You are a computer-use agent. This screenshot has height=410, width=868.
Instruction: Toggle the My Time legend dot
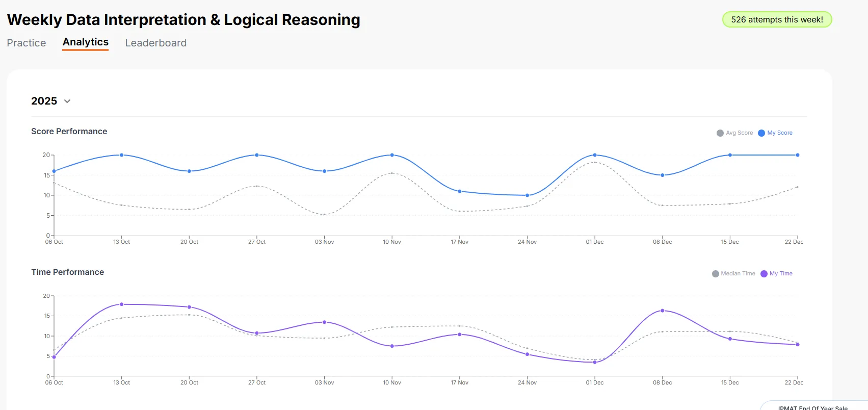click(764, 274)
